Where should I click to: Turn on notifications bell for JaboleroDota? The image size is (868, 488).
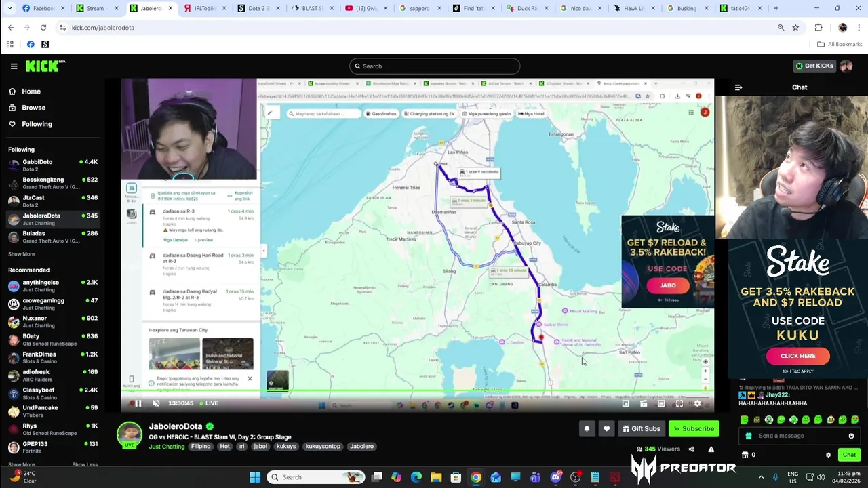point(587,428)
